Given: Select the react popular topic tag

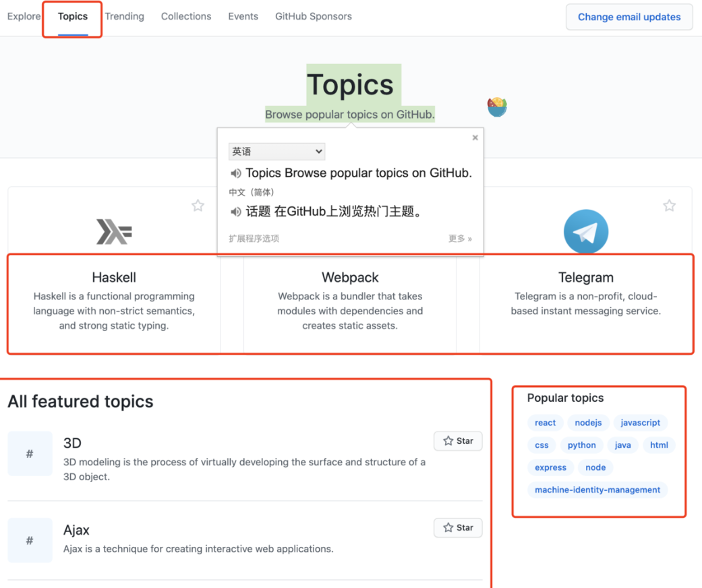Looking at the screenshot, I should pyautogui.click(x=545, y=423).
